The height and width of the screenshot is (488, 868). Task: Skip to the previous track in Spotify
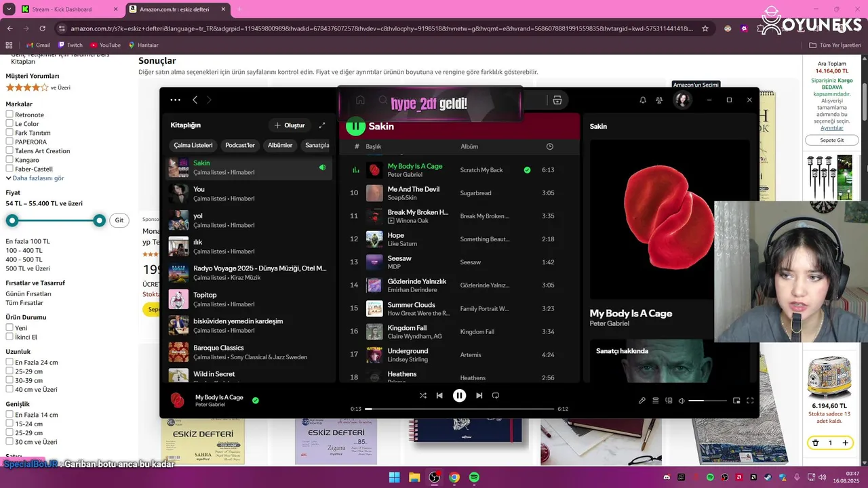click(x=439, y=396)
